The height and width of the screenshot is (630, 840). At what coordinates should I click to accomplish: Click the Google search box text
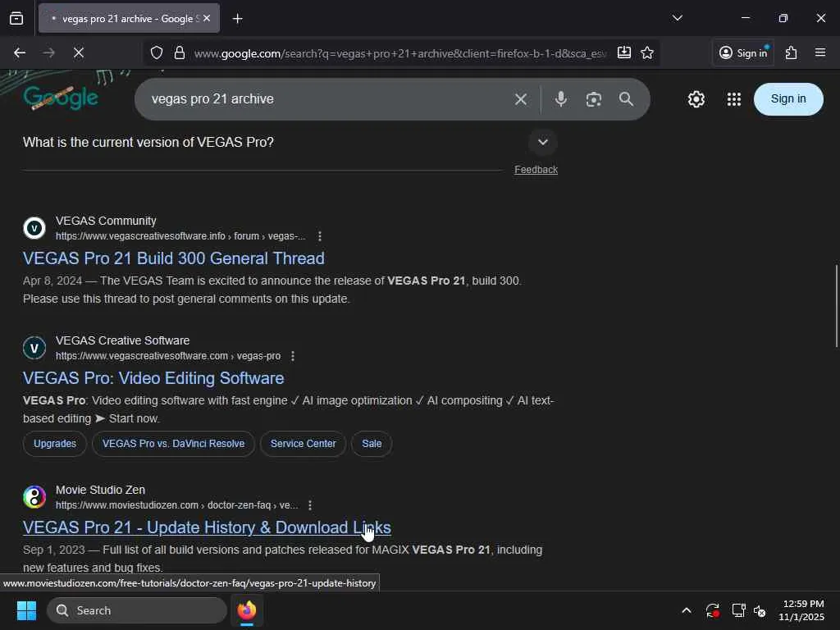pyautogui.click(x=212, y=99)
